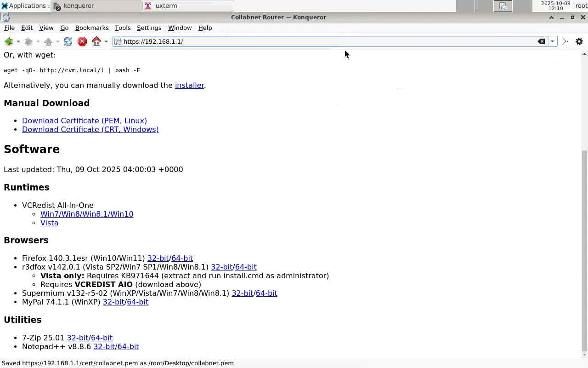Screen dimensions: 588x368
Task: Expand the location bar history dropdown
Action: pyautogui.click(x=552, y=41)
